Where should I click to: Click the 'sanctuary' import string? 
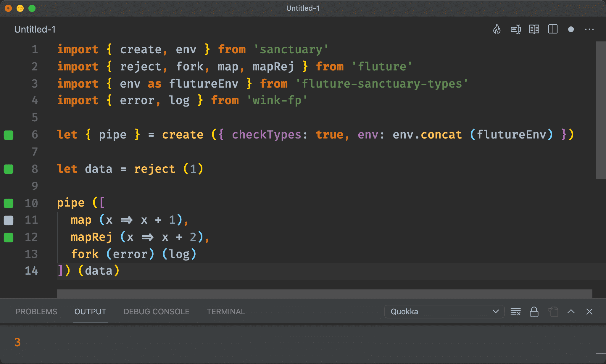(291, 49)
